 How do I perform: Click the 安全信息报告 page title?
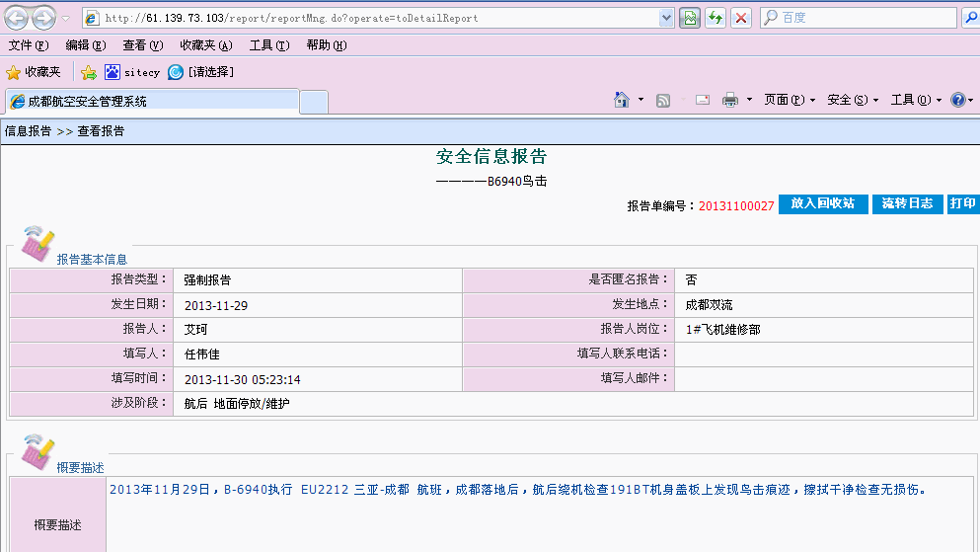click(491, 156)
